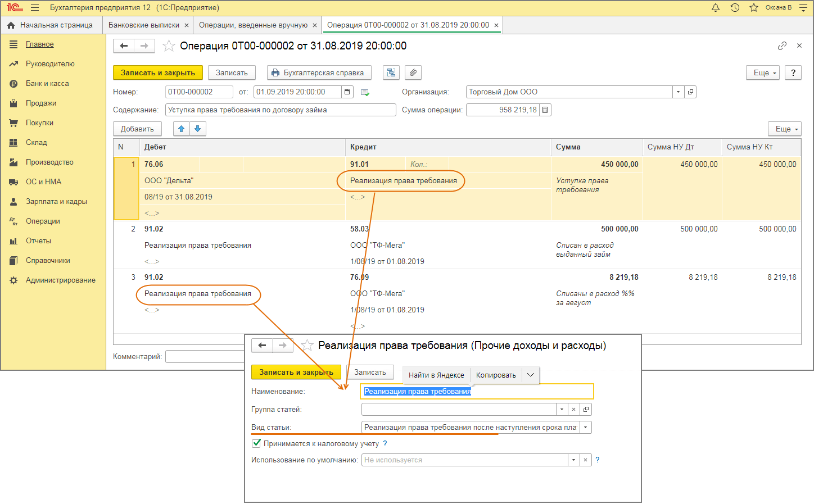Image resolution: width=814 pixels, height=504 pixels.
Task: Expand the Организация dropdown arrow
Action: 679,92
